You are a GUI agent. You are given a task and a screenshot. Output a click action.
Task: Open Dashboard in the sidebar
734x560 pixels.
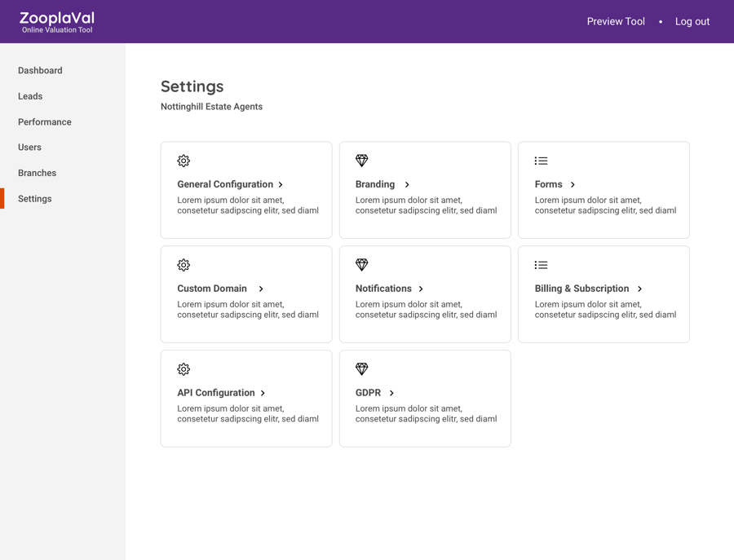tap(40, 71)
